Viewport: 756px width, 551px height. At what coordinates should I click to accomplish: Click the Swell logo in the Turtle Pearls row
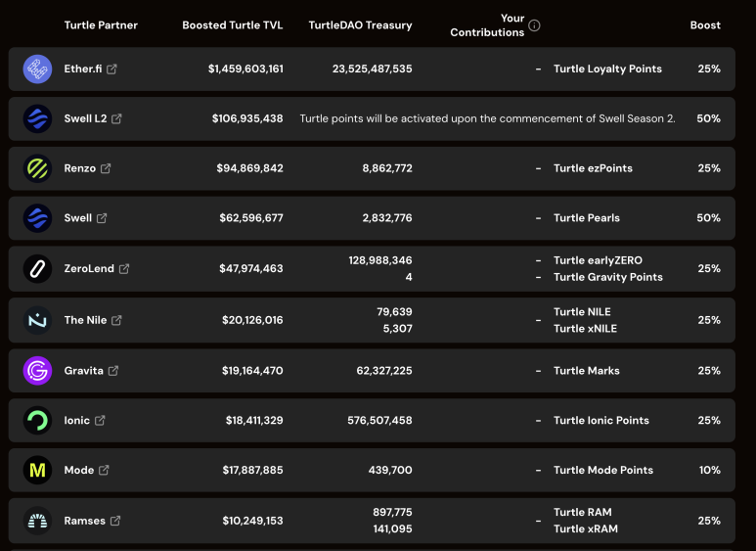coord(37,218)
